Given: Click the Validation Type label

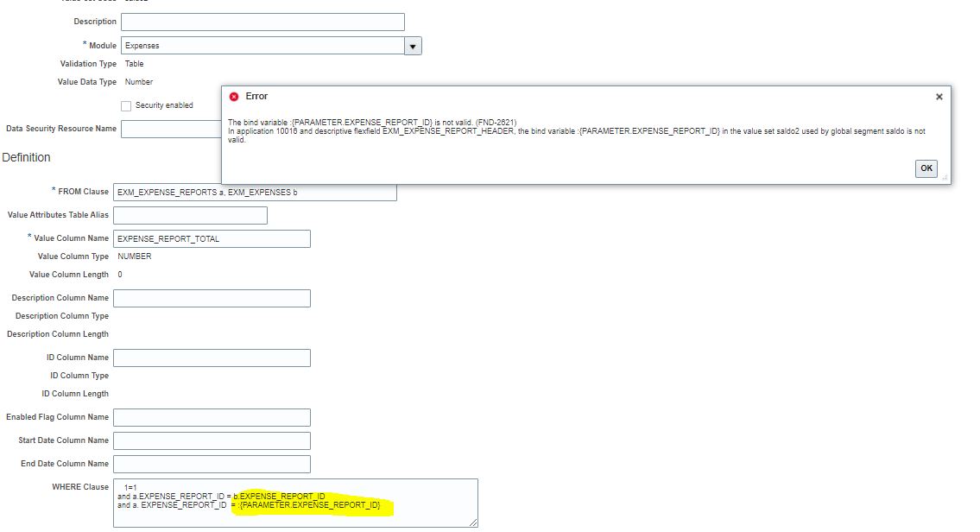Looking at the screenshot, I should pyautogui.click(x=88, y=64).
